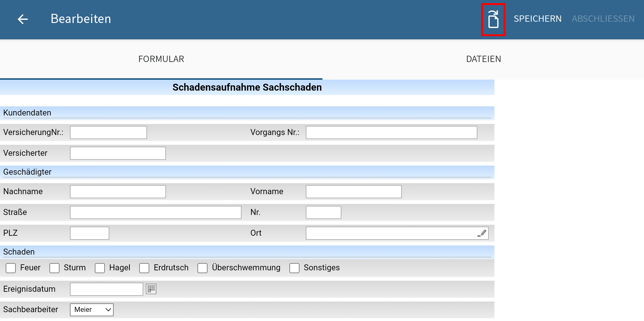Click the pencil icon in Ort field
Screen dimensions: 644x321
coord(482,233)
